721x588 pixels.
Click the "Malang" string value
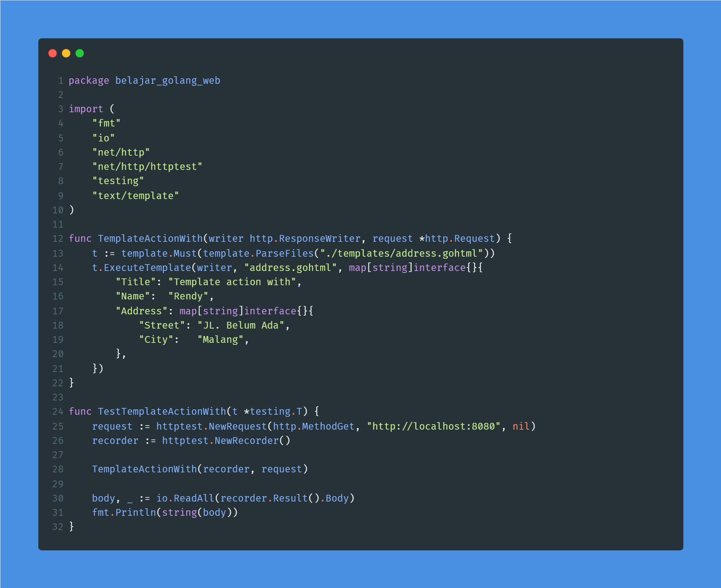pos(220,339)
